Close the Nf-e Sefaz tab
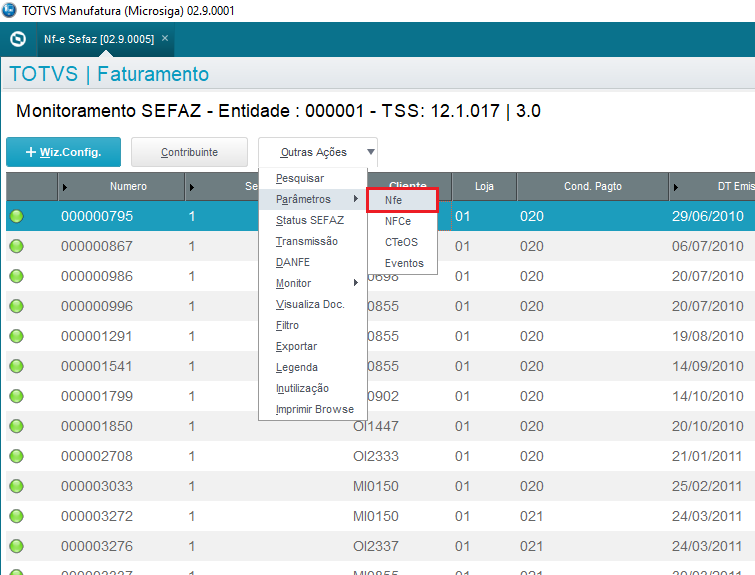Image resolution: width=755 pixels, height=575 pixels. (x=165, y=38)
